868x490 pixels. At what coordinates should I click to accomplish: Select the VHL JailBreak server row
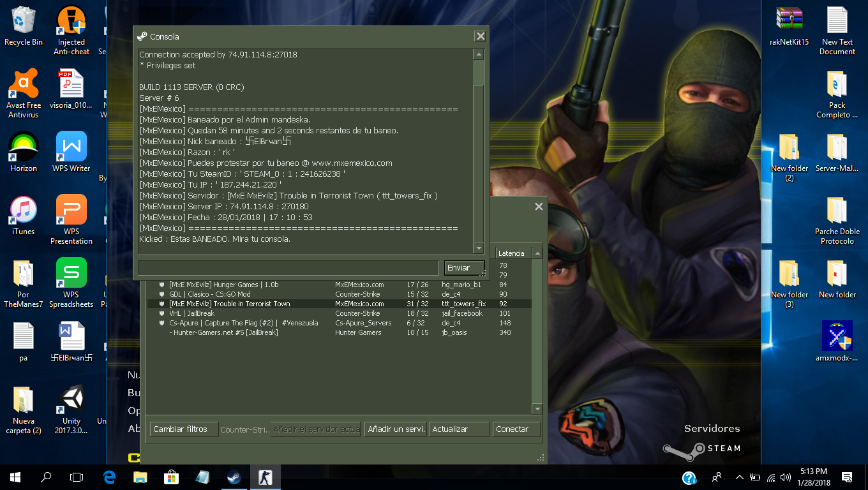(339, 313)
